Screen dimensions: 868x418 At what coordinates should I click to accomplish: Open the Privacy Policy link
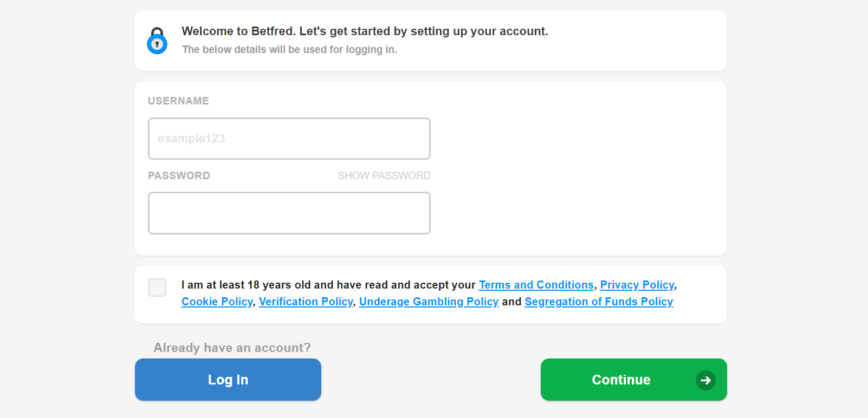pos(637,285)
